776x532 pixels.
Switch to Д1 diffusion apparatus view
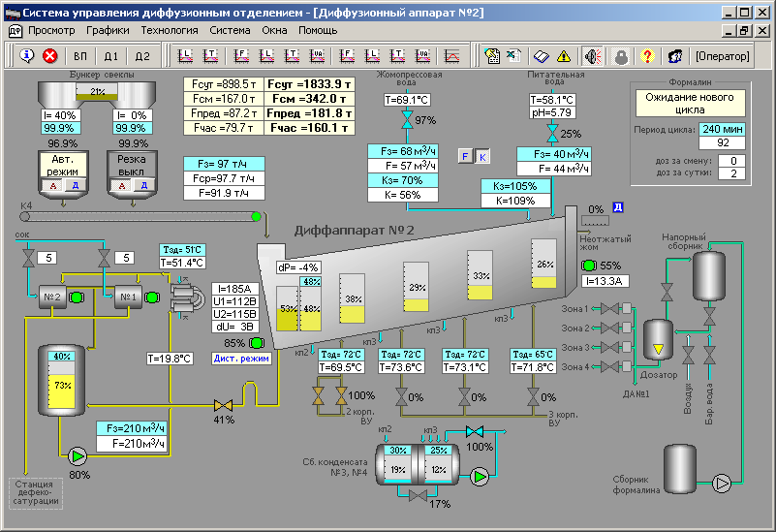[111, 56]
